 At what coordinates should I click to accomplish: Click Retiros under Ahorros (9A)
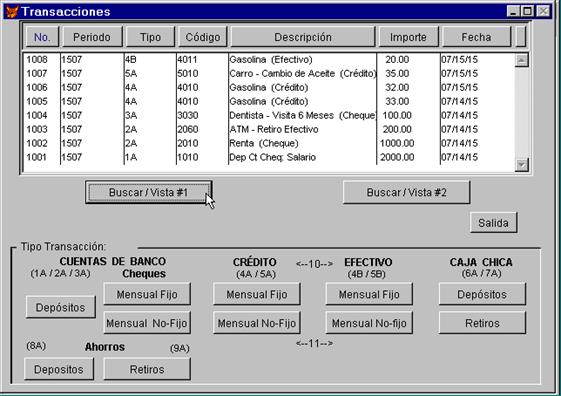(147, 369)
